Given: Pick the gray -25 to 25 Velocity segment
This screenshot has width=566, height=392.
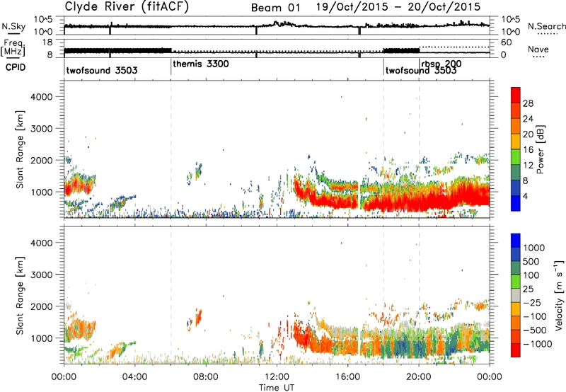Looking at the screenshot, I should (516, 296).
